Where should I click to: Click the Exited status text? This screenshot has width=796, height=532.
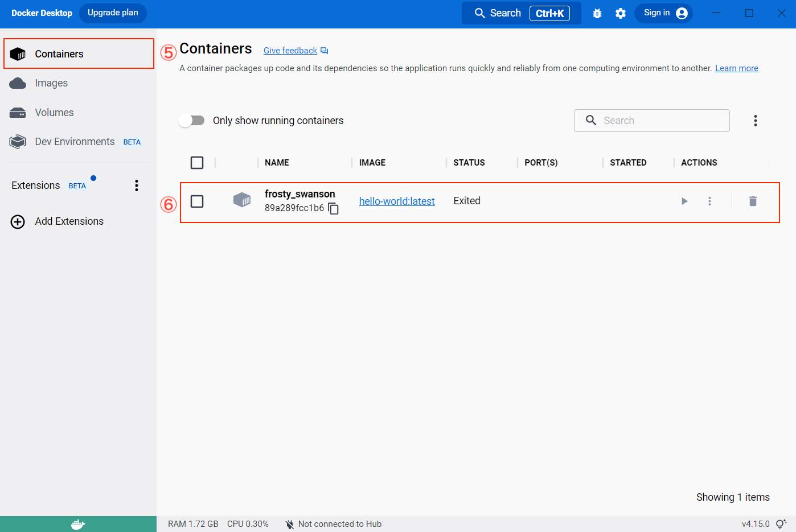(467, 201)
